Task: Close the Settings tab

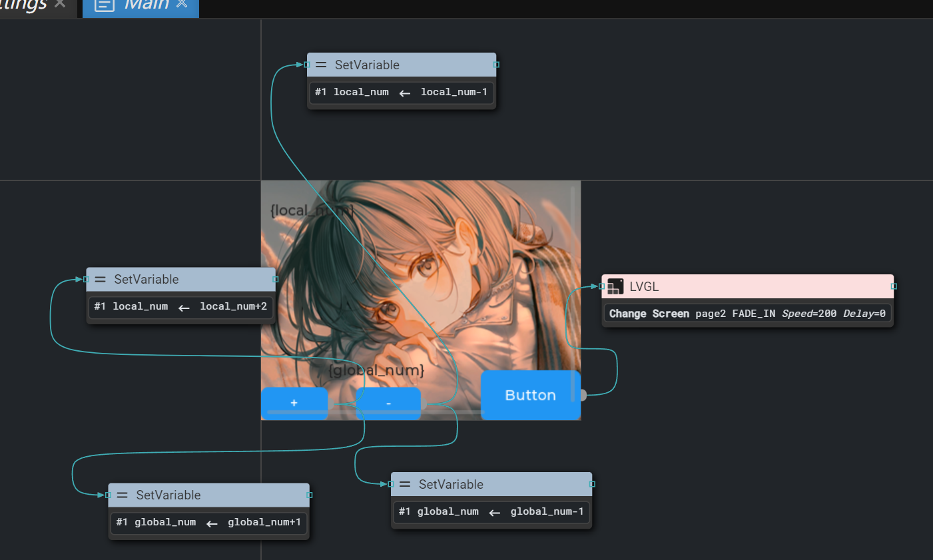Action: coord(60,4)
